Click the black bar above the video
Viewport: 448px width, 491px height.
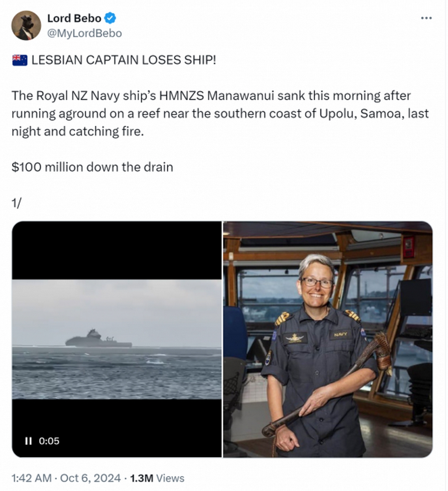117,251
